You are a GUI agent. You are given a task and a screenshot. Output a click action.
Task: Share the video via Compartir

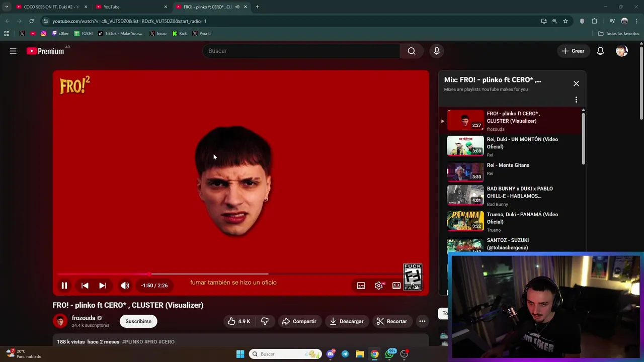tap(299, 321)
